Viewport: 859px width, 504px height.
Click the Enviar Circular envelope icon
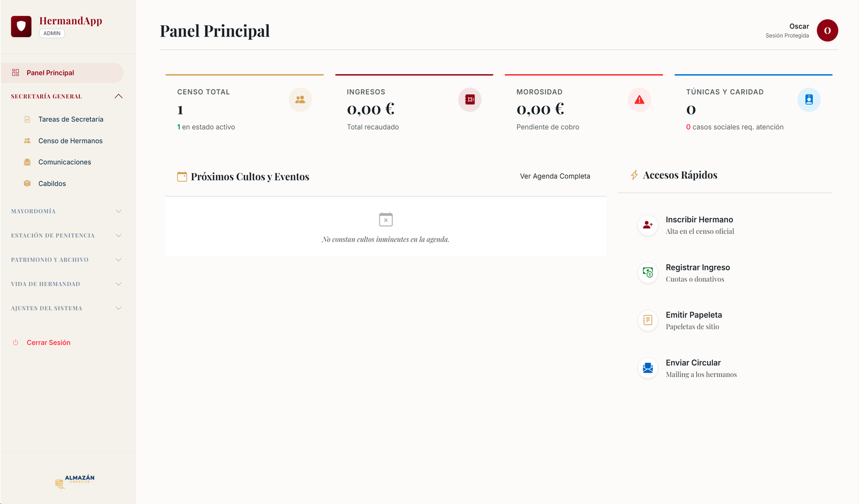[647, 368]
